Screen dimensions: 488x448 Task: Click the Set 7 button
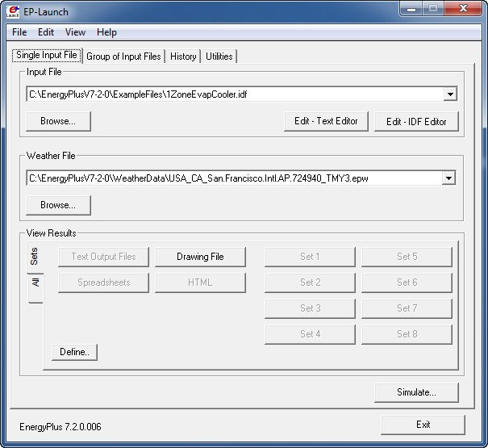coord(407,308)
